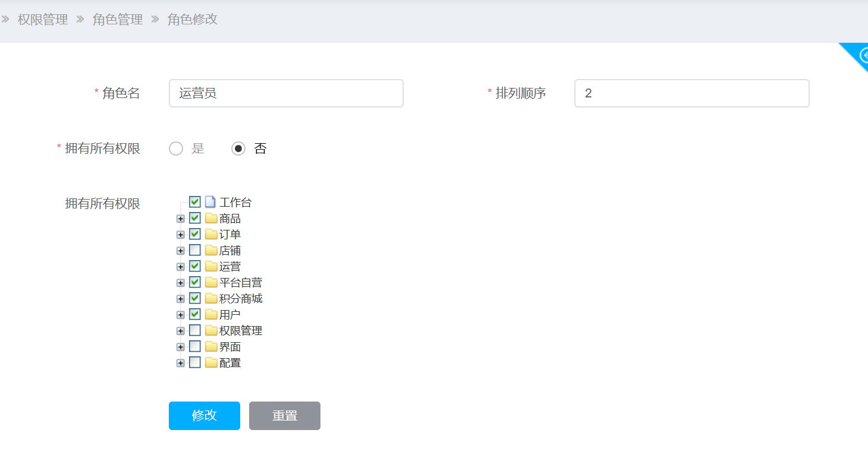
Task: Select the 订单 tree label
Action: [230, 235]
